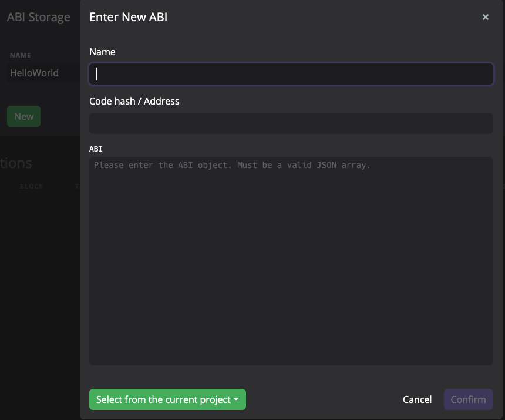
Task: Click the green New button
Action: [x=23, y=116]
